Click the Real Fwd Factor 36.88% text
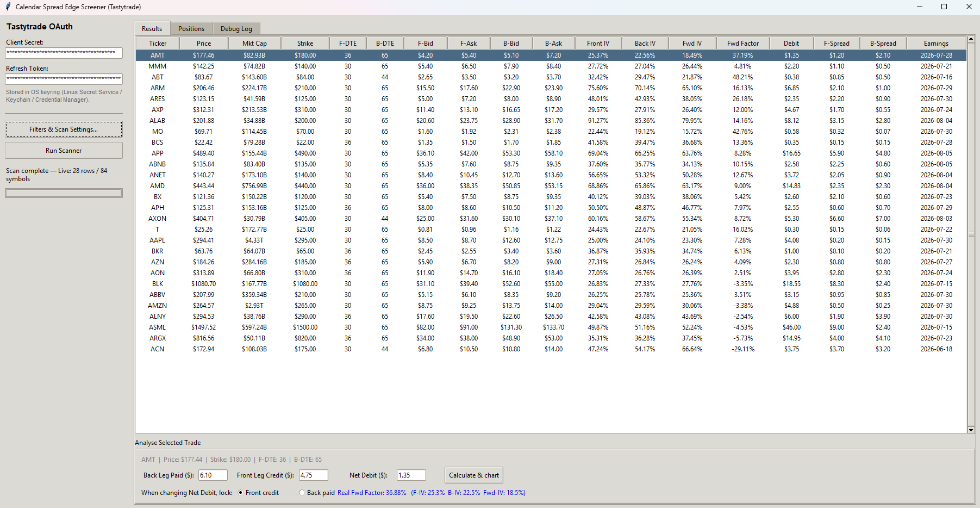 (x=372, y=493)
